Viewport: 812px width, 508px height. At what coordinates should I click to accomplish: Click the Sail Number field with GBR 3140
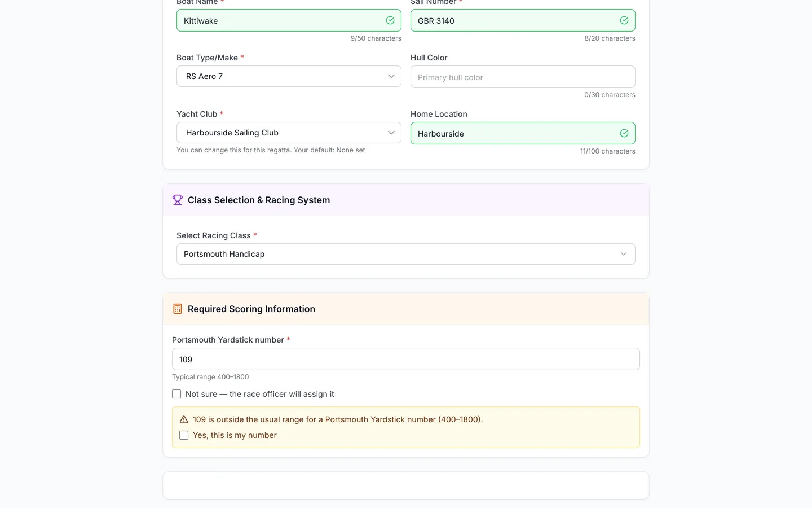pyautogui.click(x=523, y=20)
